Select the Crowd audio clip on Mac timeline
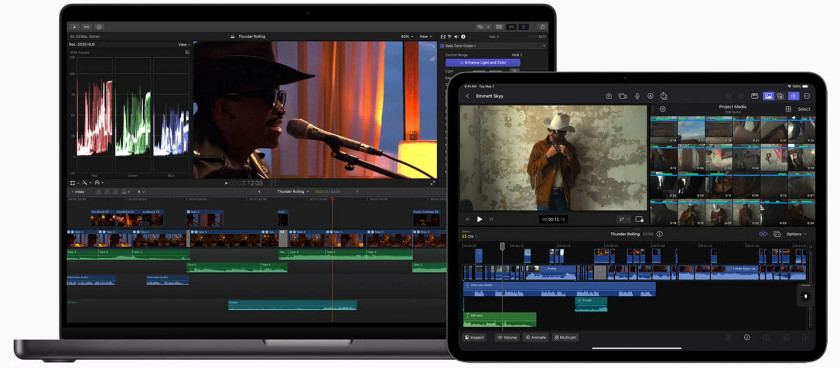Screen dimensions: 840x368 click(x=292, y=305)
